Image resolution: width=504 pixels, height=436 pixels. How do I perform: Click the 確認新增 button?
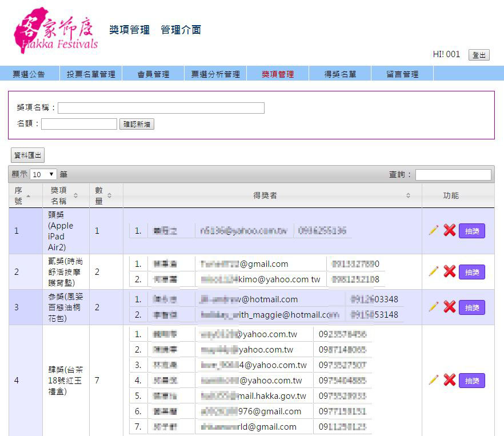137,124
